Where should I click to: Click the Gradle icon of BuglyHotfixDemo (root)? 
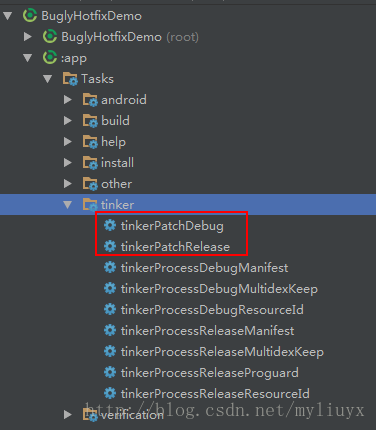50,37
